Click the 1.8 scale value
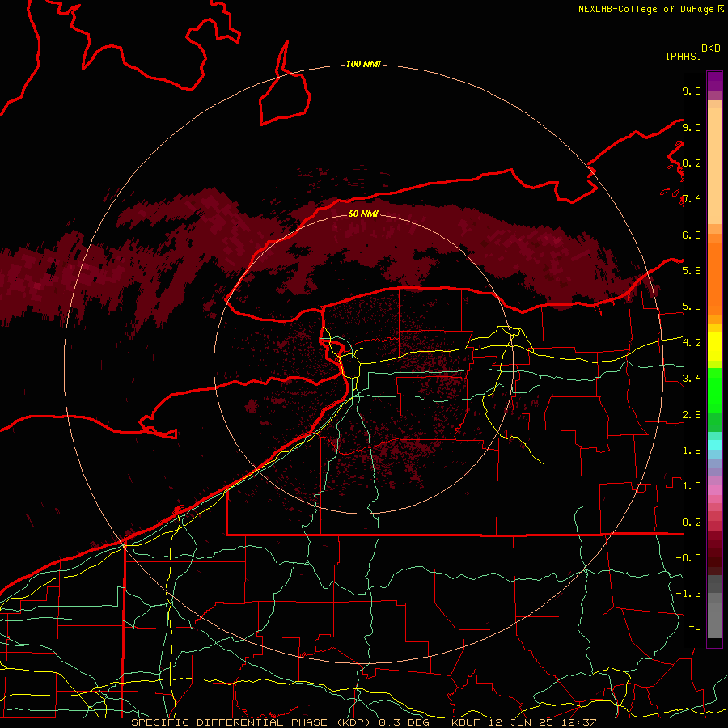This screenshot has width=728, height=728. 692,451
